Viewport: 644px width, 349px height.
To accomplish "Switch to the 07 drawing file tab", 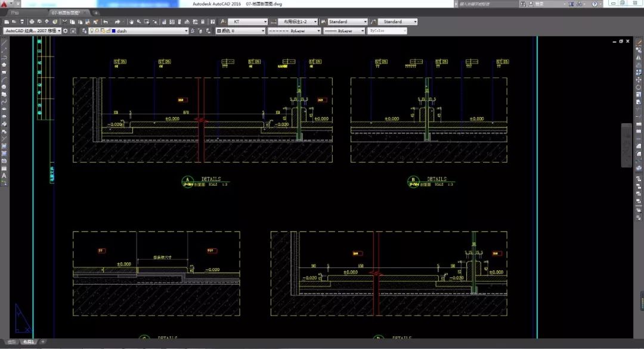I will 67,13.
